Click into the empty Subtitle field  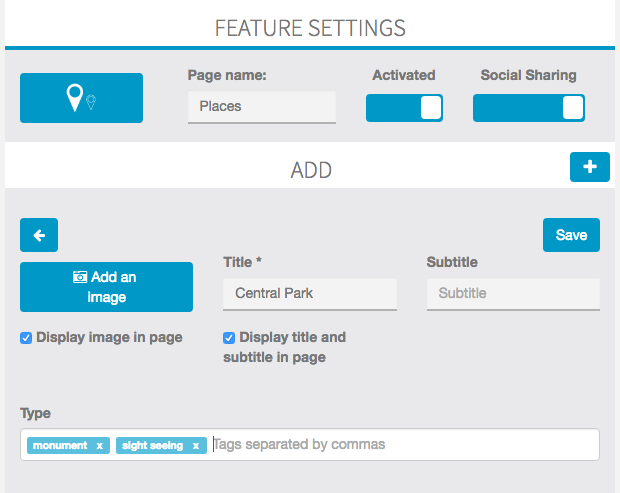[x=512, y=294]
